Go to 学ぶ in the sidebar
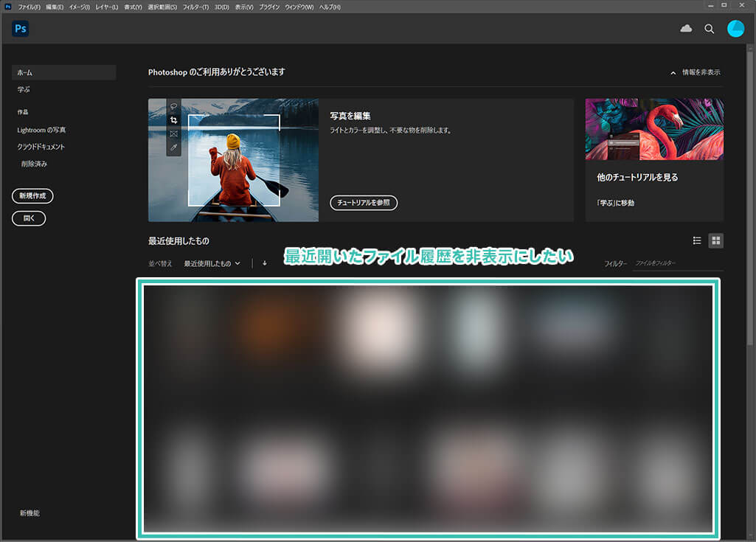The width and height of the screenshot is (756, 542). click(x=24, y=90)
